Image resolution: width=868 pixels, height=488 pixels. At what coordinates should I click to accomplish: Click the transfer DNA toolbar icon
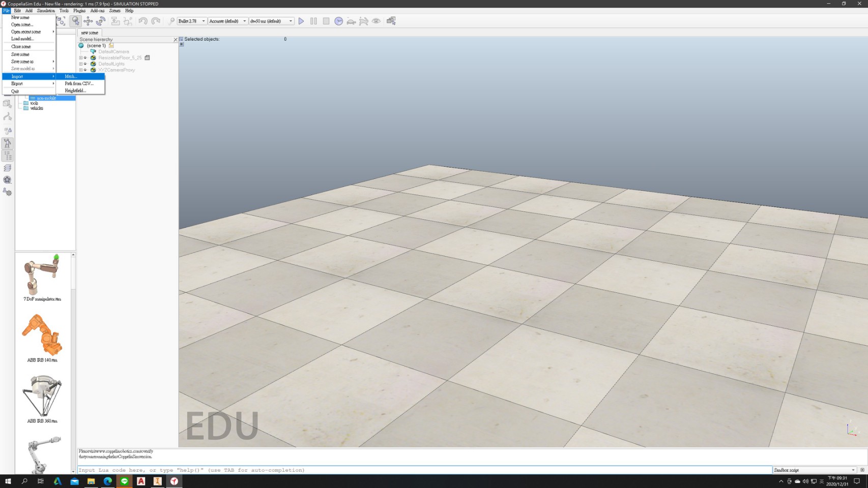pos(128,21)
